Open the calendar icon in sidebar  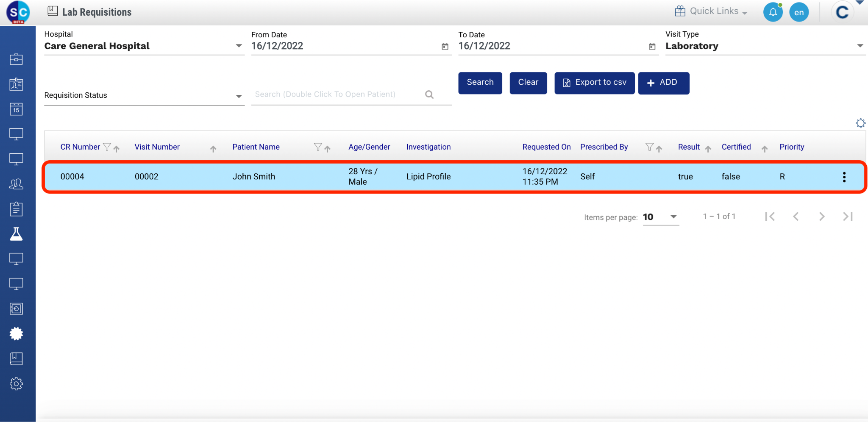pos(16,109)
